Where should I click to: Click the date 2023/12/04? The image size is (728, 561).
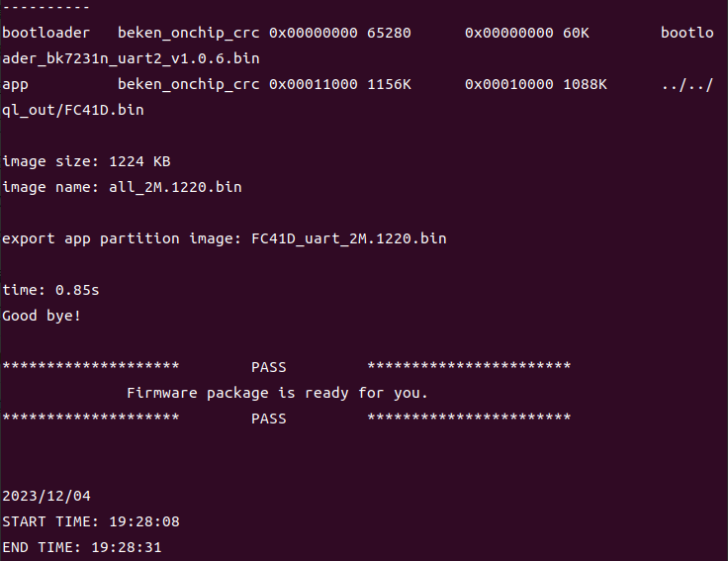click(46, 496)
